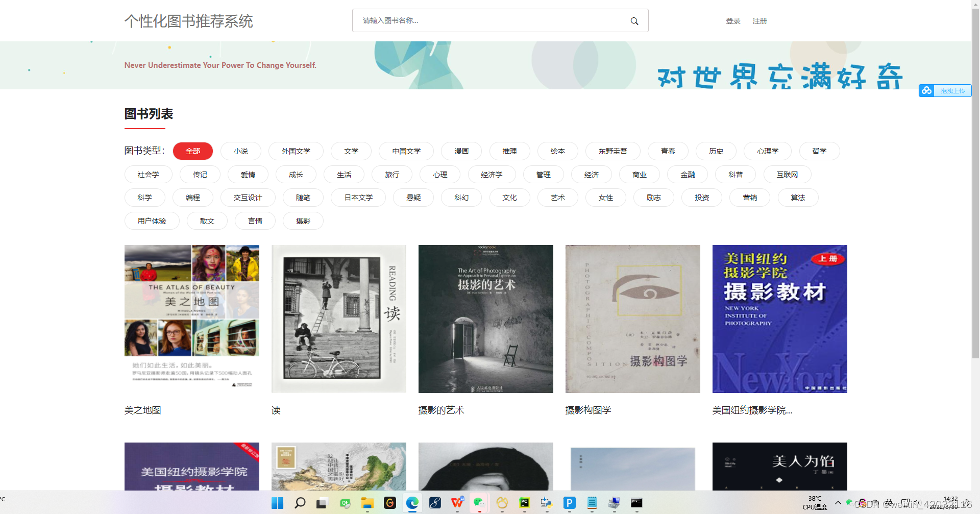980x514 pixels.
Task: Click the 摄影的艺术 title text
Action: [442, 410]
